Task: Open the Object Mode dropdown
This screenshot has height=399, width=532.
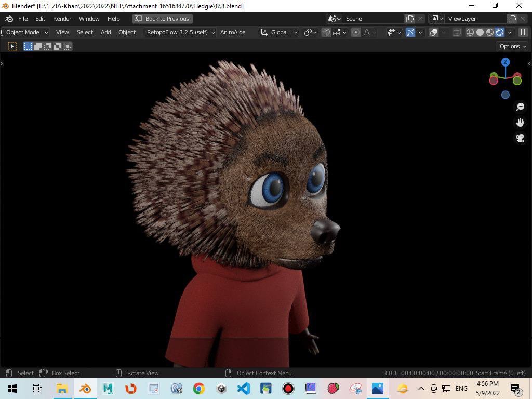Action: (x=26, y=32)
